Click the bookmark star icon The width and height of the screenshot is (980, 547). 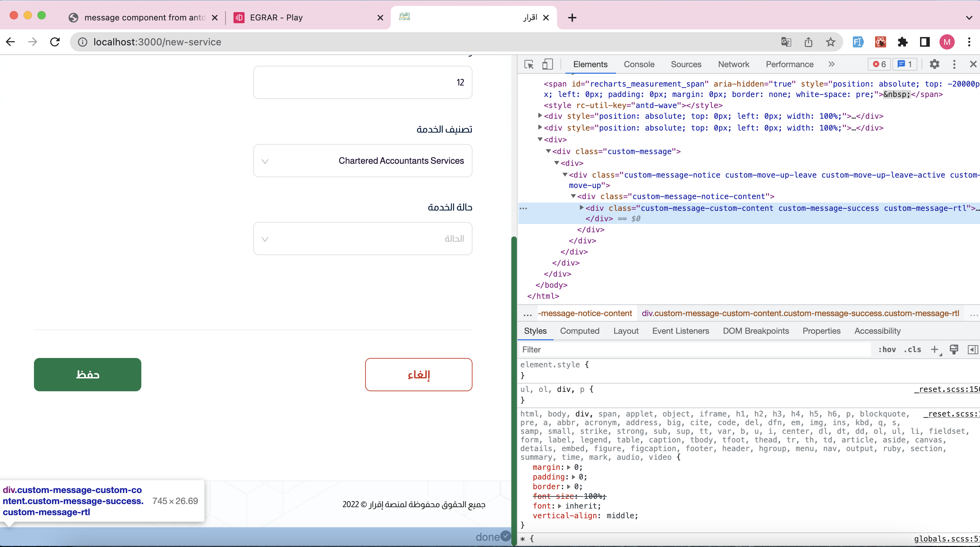830,42
